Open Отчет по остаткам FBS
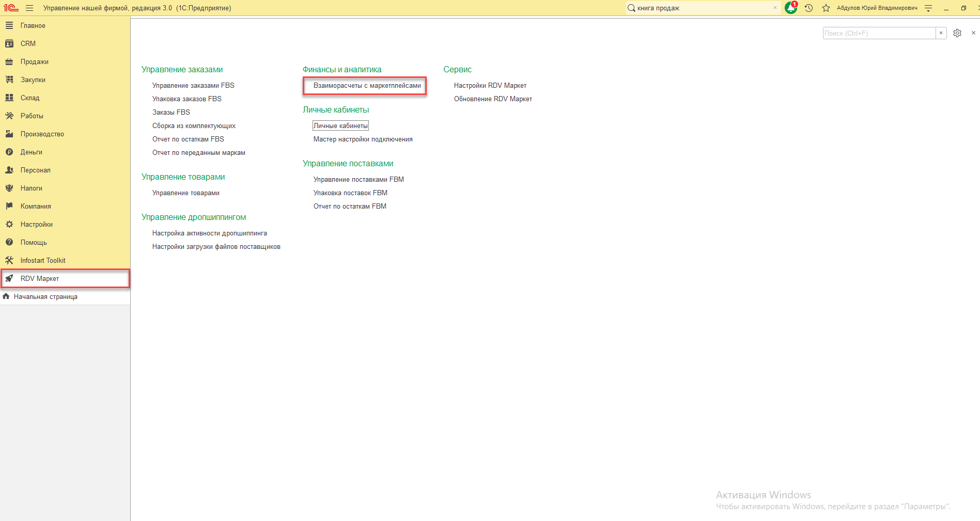Viewport: 980px width, 521px height. pyautogui.click(x=188, y=139)
